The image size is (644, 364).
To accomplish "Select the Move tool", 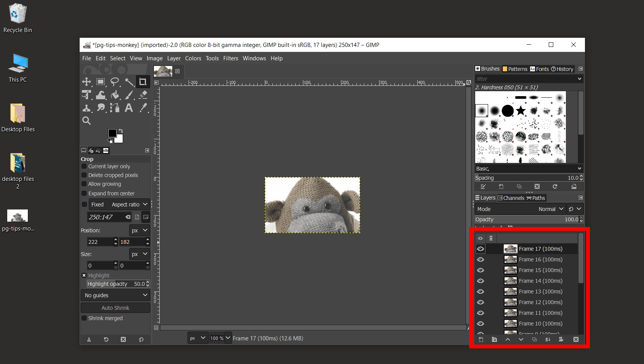I will (87, 82).
